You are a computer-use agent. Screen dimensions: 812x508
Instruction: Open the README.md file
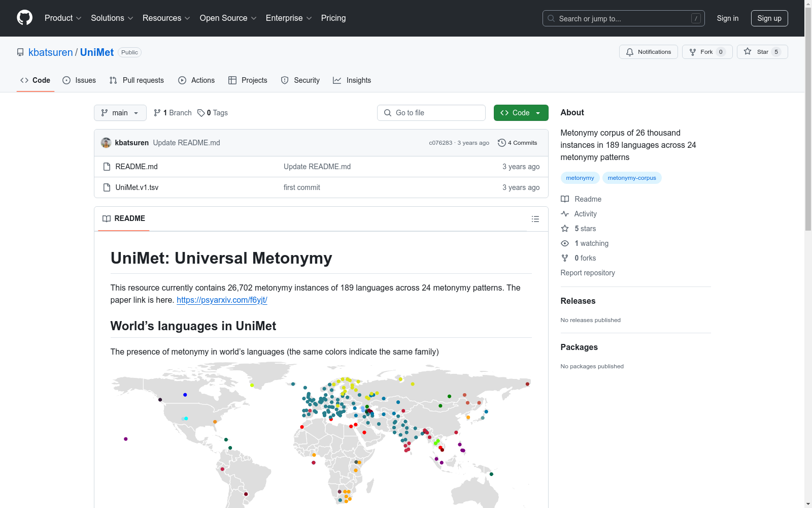point(137,167)
